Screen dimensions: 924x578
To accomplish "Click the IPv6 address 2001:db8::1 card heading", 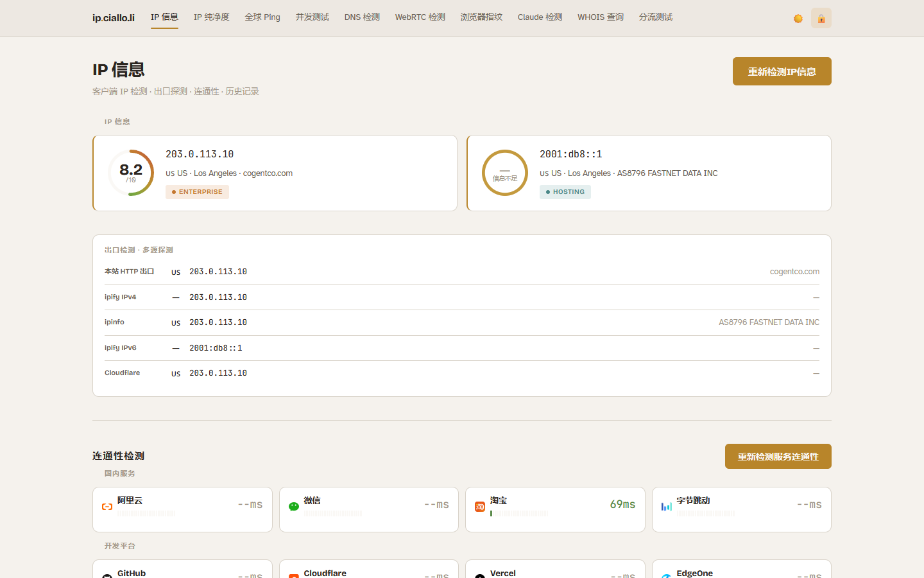I will (x=571, y=154).
